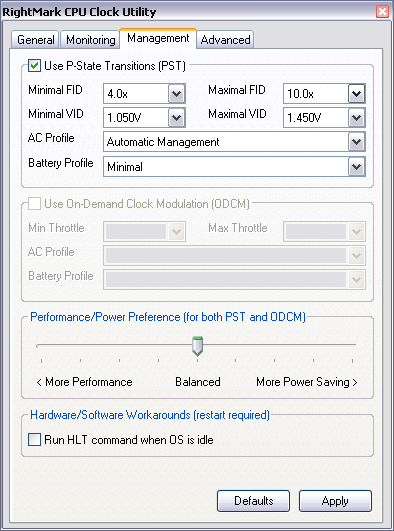Click the Defaults button
The width and height of the screenshot is (394, 531).
pyautogui.click(x=253, y=501)
